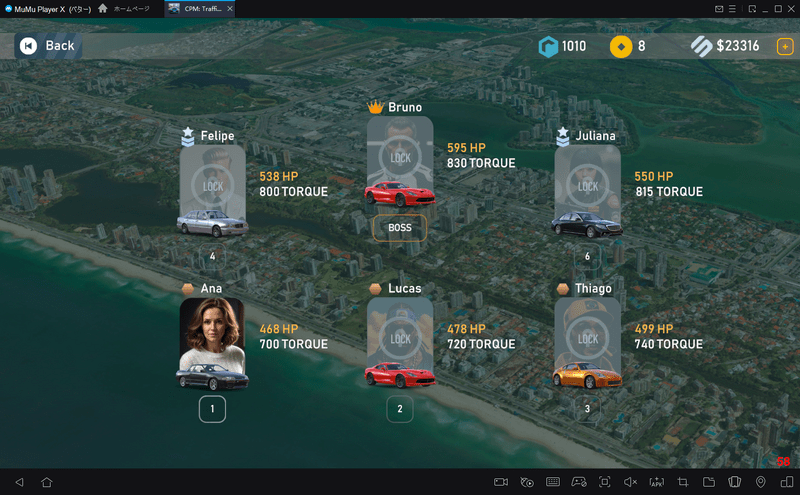Open the shared folder icon

[709, 482]
